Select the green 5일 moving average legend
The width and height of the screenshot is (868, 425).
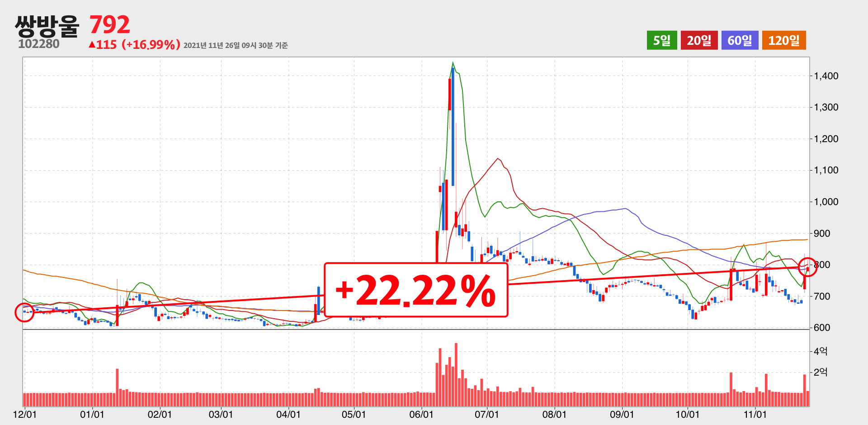661,40
